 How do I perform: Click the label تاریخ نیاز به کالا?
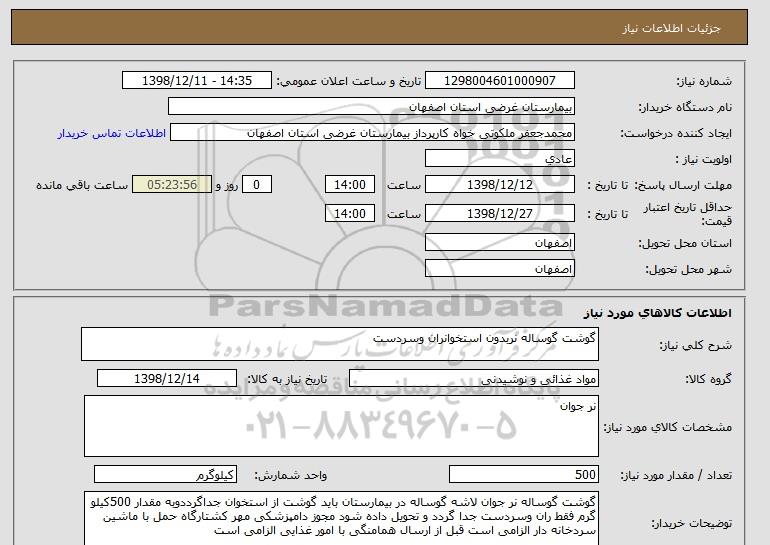click(x=287, y=379)
